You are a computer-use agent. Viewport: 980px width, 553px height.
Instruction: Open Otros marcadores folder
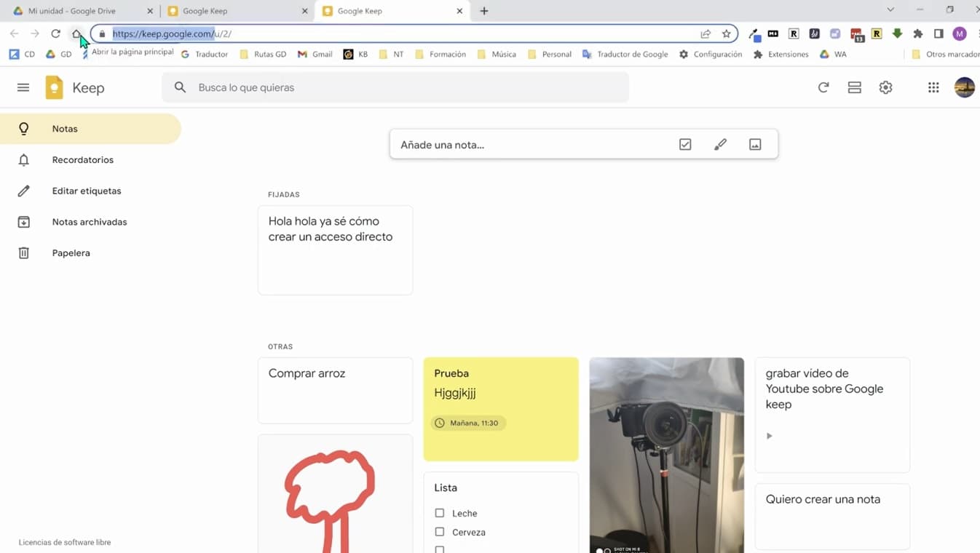point(945,54)
